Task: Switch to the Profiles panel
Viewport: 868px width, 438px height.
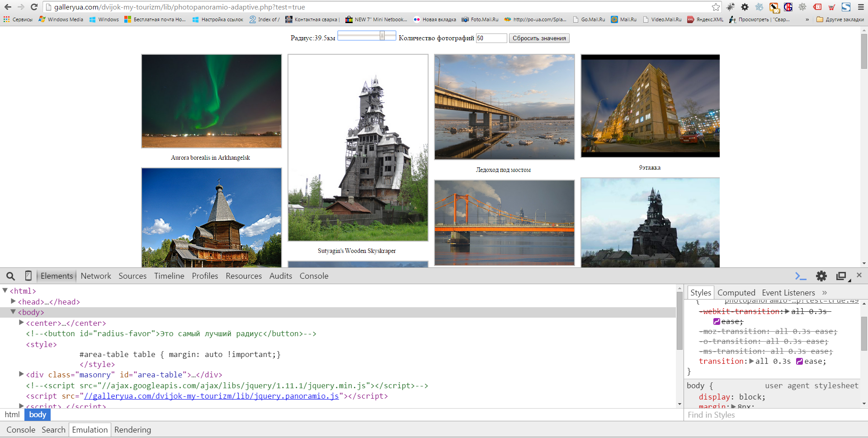Action: (x=205, y=276)
